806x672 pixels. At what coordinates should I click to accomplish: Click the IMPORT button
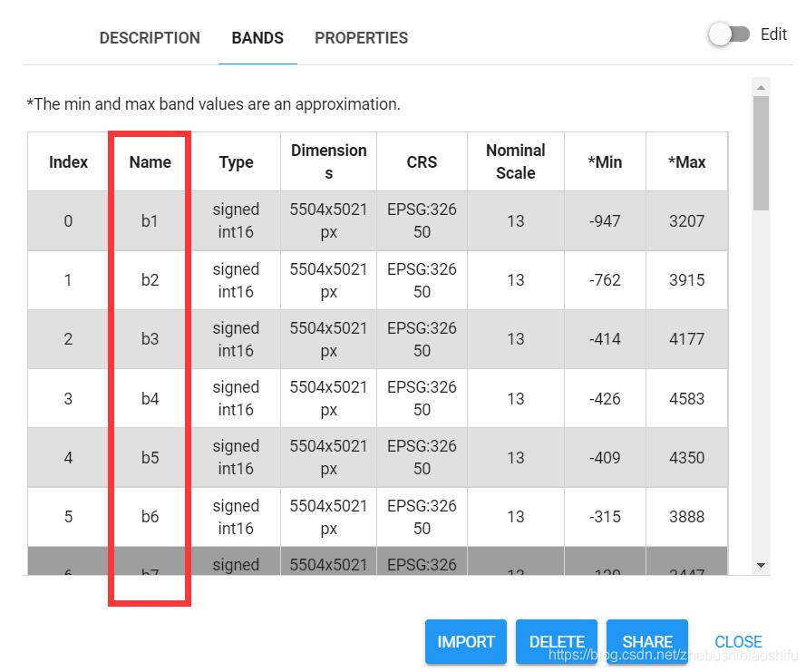[x=466, y=641]
